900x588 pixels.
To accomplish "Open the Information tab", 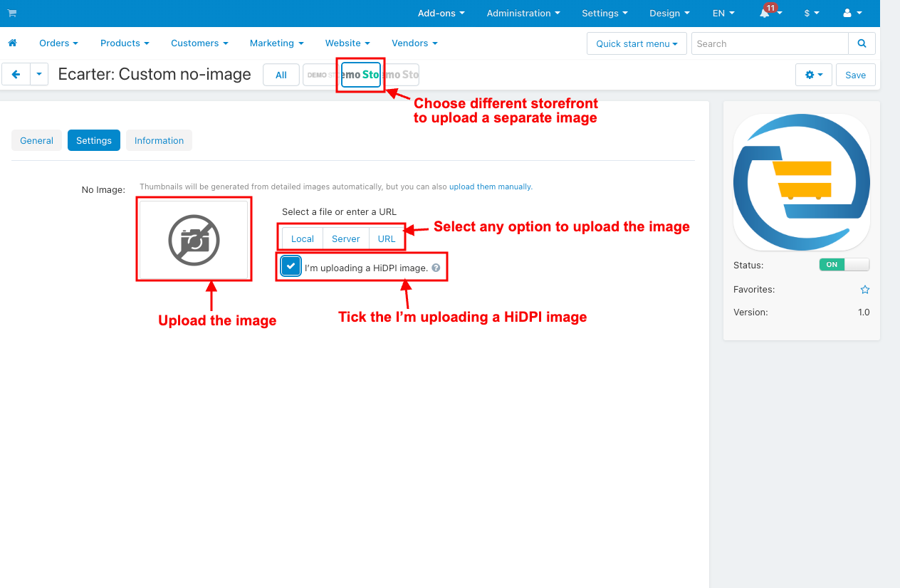I will [x=159, y=140].
